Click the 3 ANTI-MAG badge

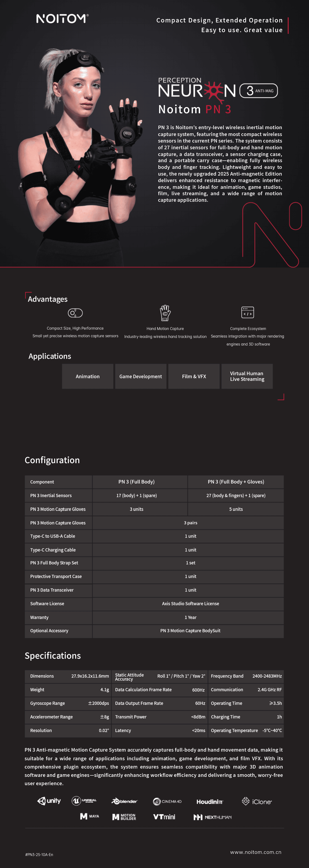click(258, 91)
